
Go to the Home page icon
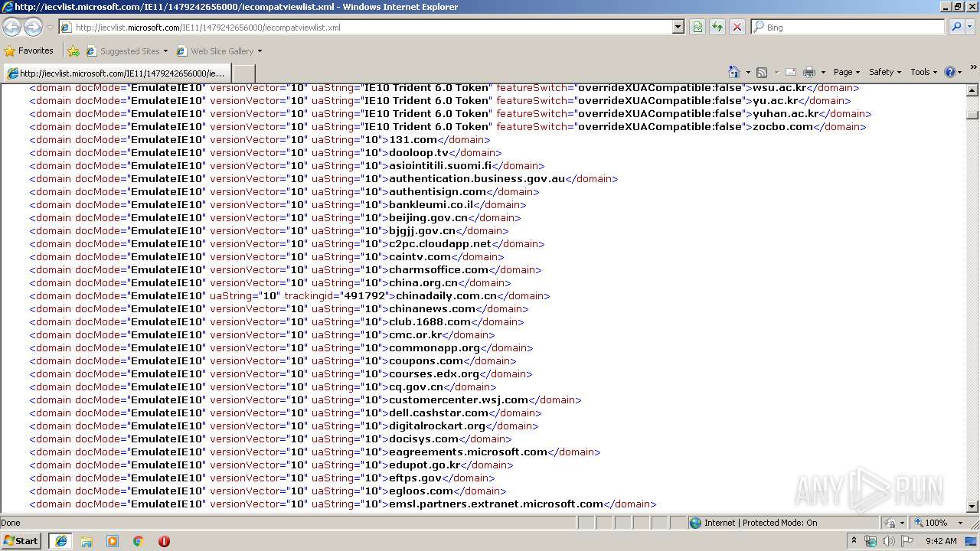[734, 72]
